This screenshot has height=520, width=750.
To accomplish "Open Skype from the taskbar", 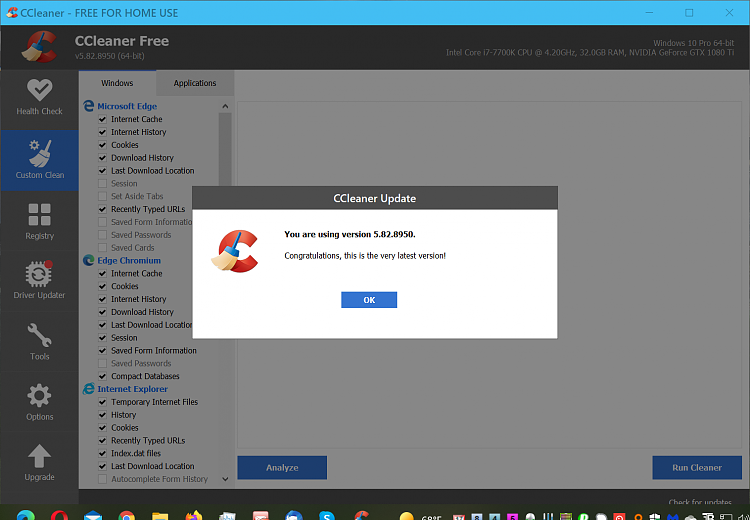I will tap(327, 516).
